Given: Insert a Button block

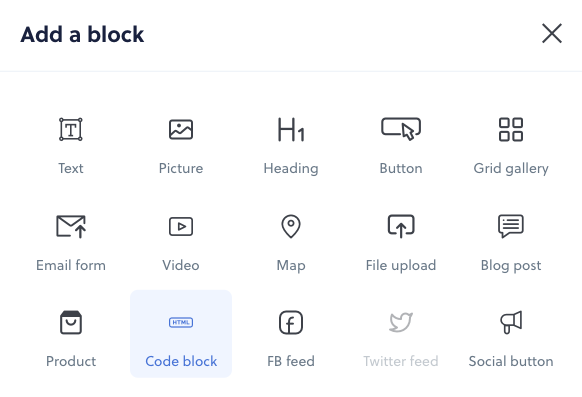Looking at the screenshot, I should tap(401, 129).
